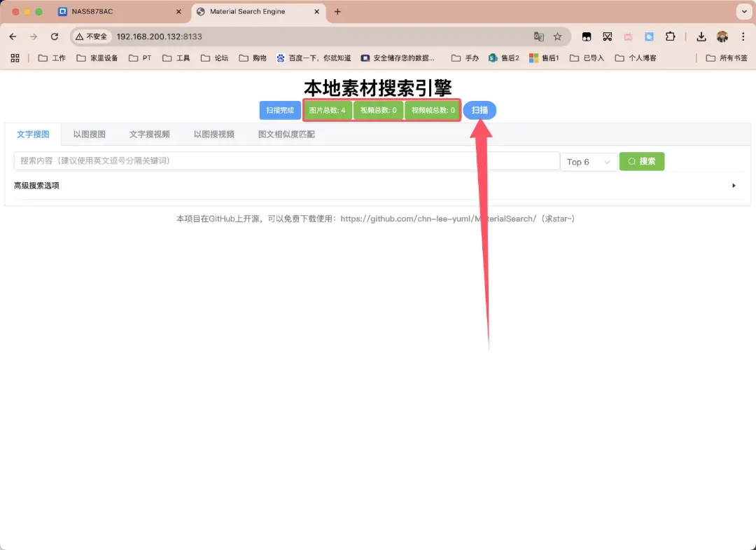756x550 pixels.
Task: Bookmark this page with the star icon
Action: (558, 36)
